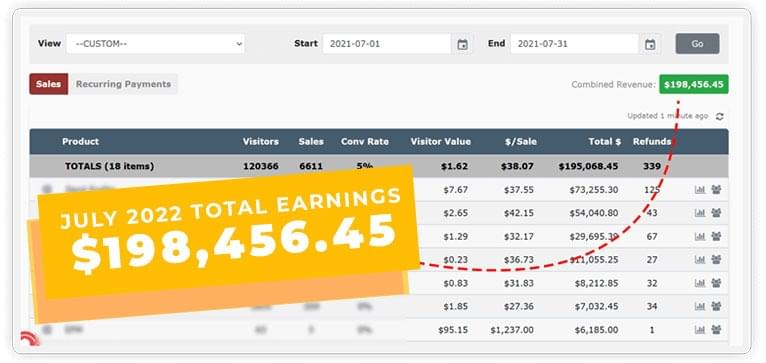Click the End date field 2021-07-31

[574, 44]
